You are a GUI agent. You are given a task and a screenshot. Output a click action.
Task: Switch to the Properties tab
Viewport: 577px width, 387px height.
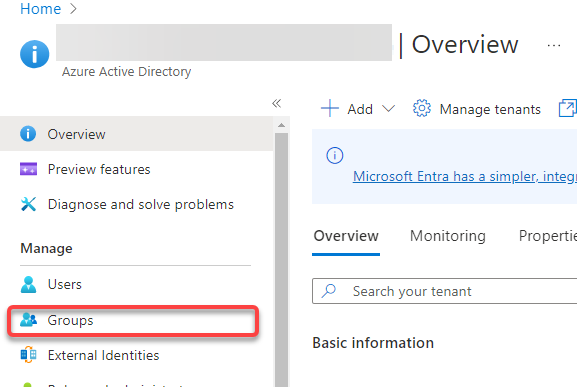(x=548, y=236)
